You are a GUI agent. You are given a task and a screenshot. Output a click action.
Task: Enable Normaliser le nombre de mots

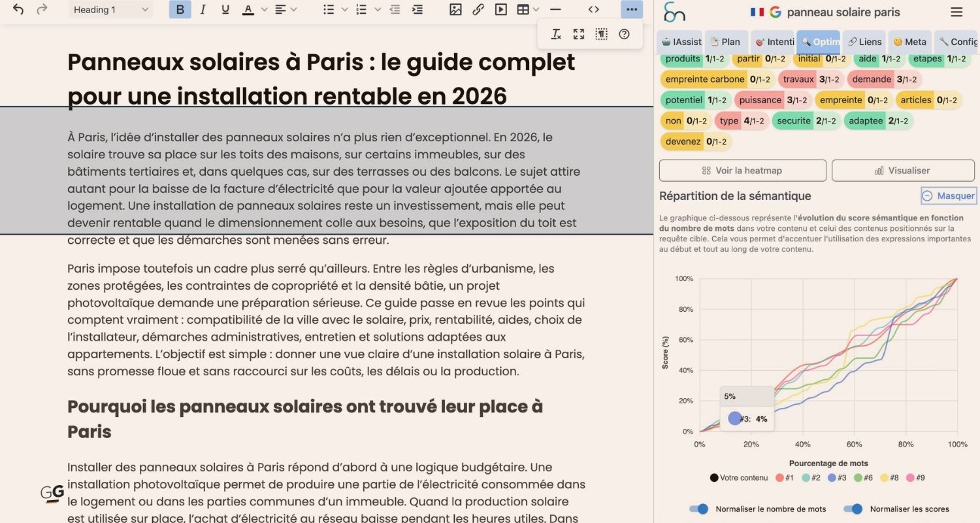[699, 509]
